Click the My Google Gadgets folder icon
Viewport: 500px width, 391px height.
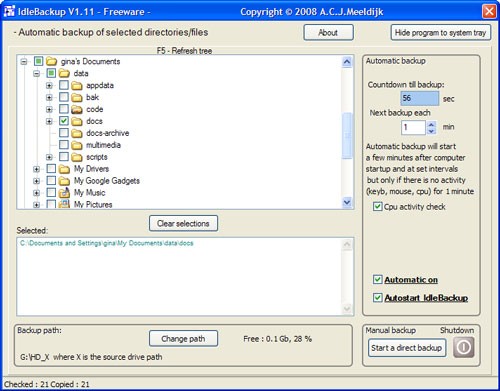[64, 181]
